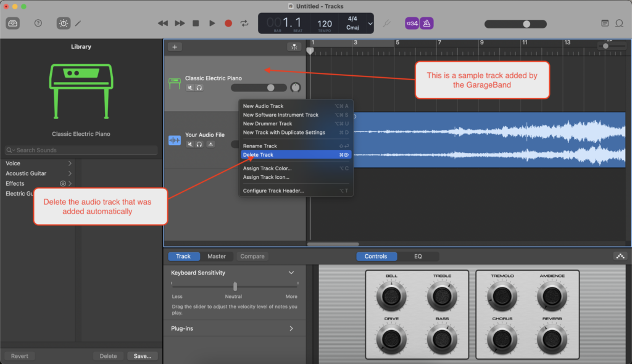Image resolution: width=632 pixels, height=364 pixels.
Task: Mute the Classic Electric Piano track
Action: point(190,88)
